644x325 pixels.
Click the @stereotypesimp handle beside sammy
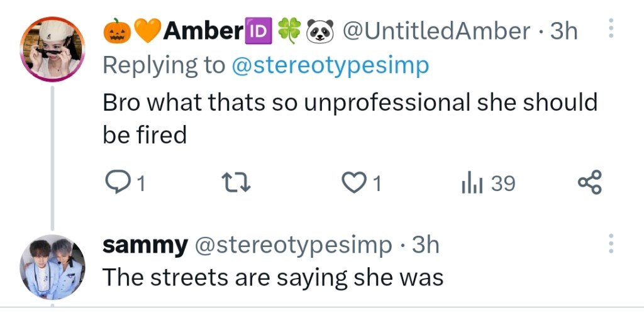(x=293, y=245)
